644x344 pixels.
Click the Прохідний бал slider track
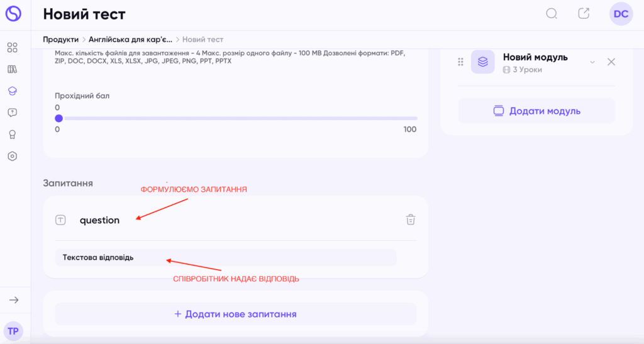click(241, 118)
